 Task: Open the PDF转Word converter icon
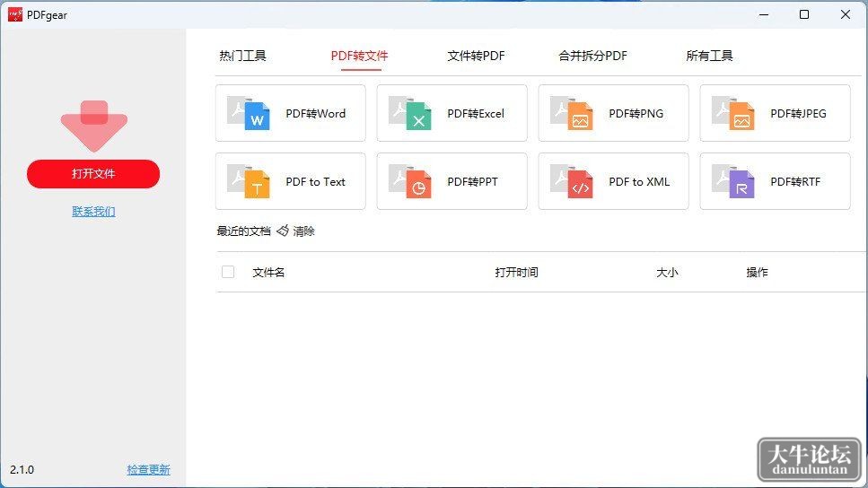pos(249,113)
